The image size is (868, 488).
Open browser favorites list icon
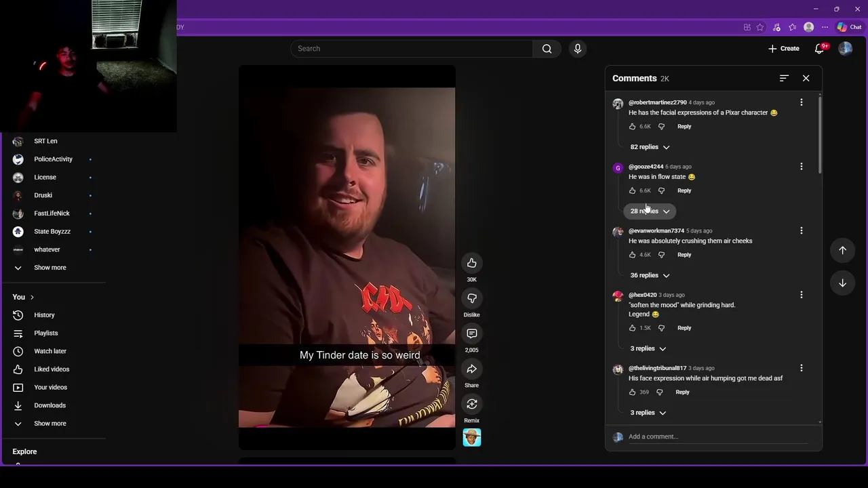point(792,27)
